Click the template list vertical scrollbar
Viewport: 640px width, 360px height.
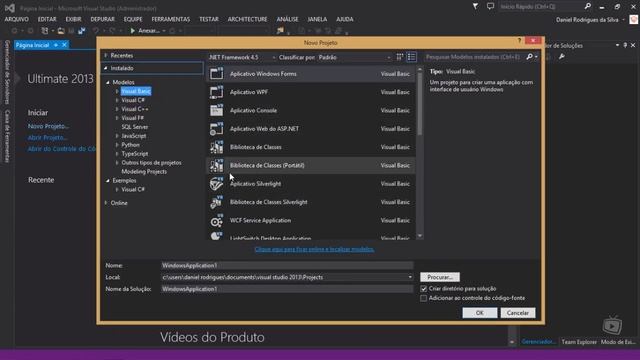[x=420, y=105]
